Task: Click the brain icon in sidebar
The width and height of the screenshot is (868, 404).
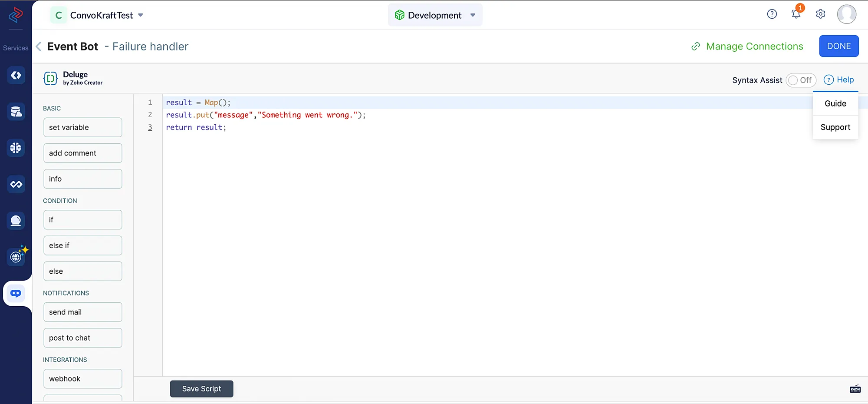Action: [16, 148]
